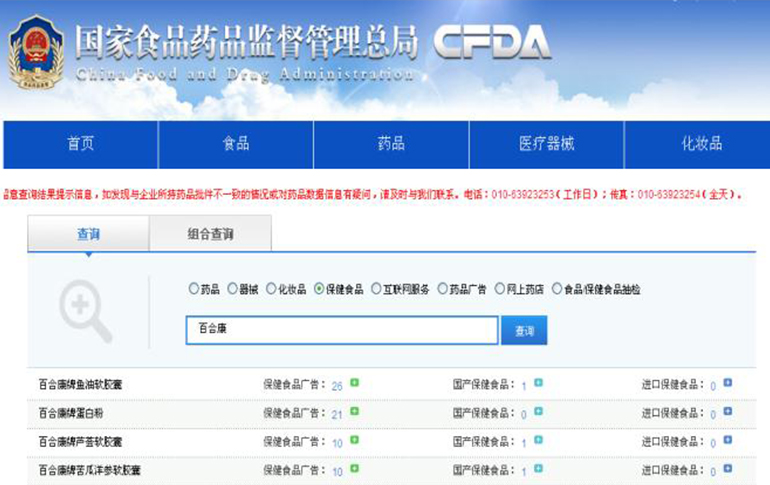The width and height of the screenshot is (770, 485).
Task: Click the result name 百合康牌芦荟软胶囊
Action: (x=81, y=441)
